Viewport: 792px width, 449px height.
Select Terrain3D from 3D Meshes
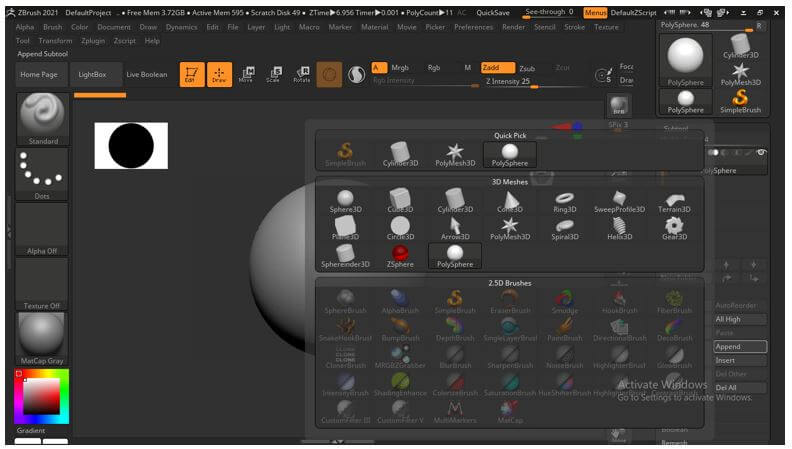(674, 202)
